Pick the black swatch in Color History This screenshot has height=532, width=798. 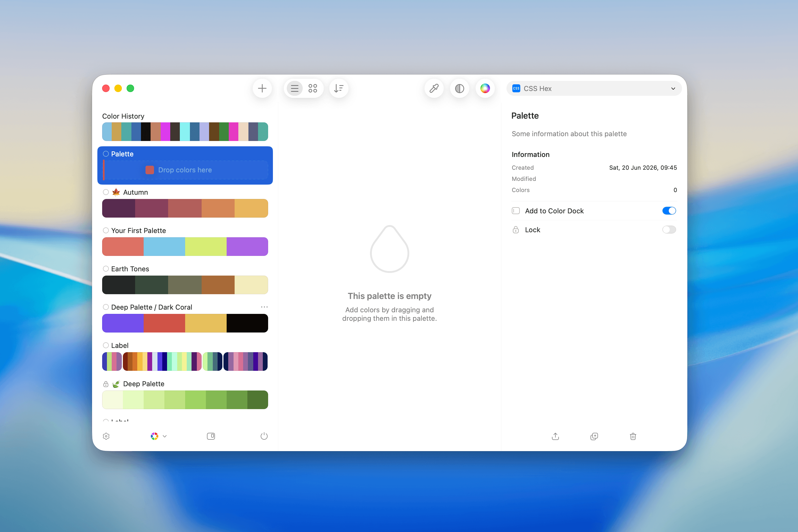(146, 132)
